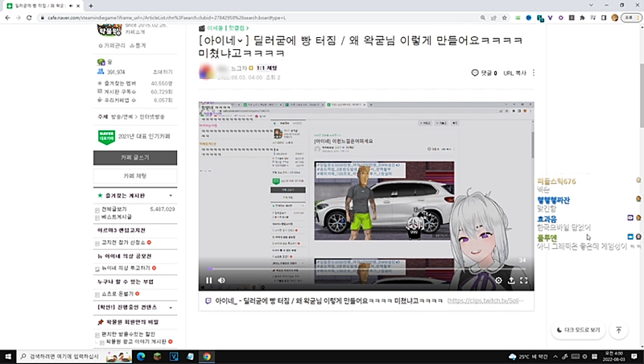
Task: Open the 1:1 채팅 link beside the author
Action: click(266, 68)
